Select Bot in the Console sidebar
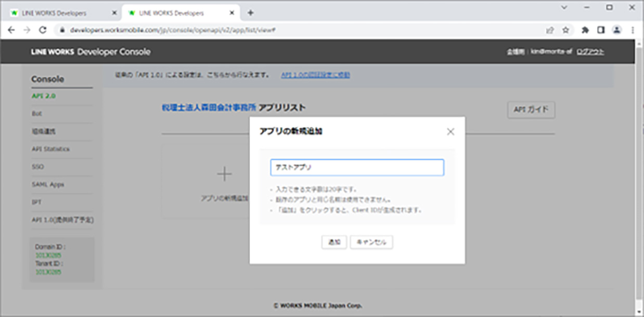Screen dimensions: 644x317 tap(37, 113)
